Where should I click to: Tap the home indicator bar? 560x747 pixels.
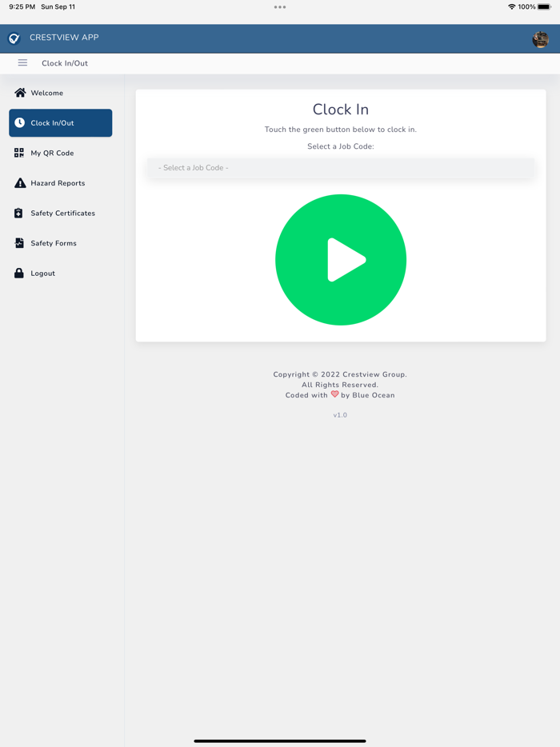point(280,741)
